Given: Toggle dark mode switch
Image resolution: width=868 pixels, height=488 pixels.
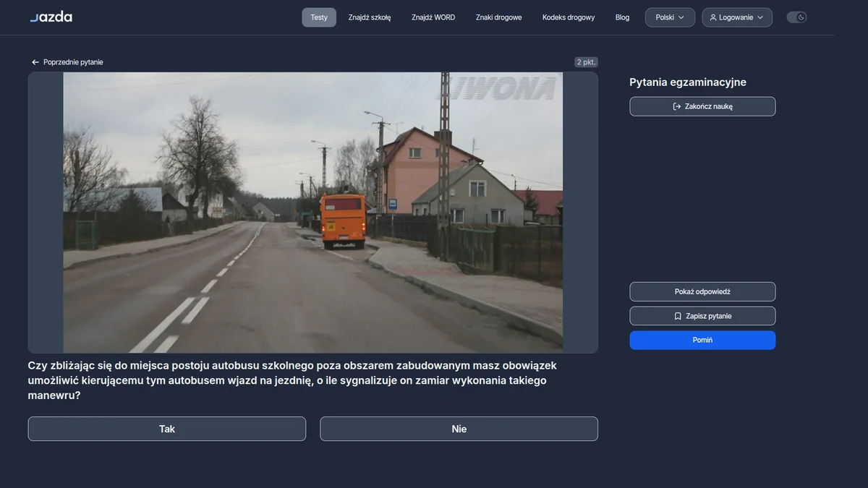Looking at the screenshot, I should (796, 17).
